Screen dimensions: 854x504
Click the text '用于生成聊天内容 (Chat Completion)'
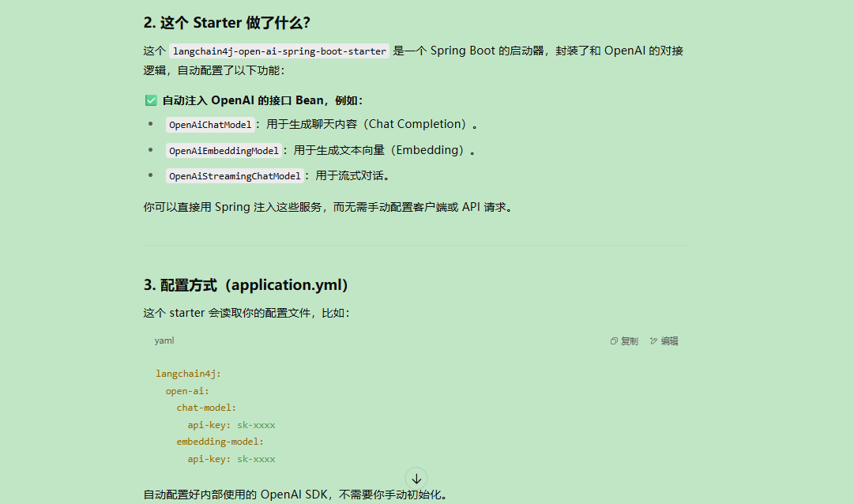click(366, 125)
